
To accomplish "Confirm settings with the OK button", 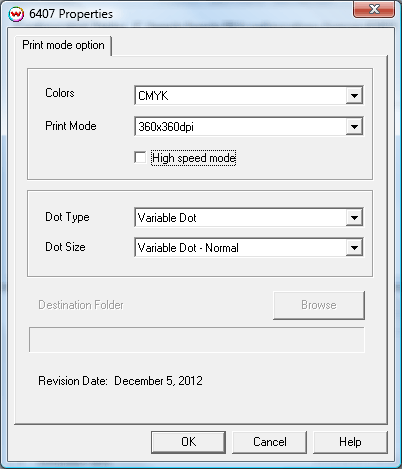I will tap(188, 442).
